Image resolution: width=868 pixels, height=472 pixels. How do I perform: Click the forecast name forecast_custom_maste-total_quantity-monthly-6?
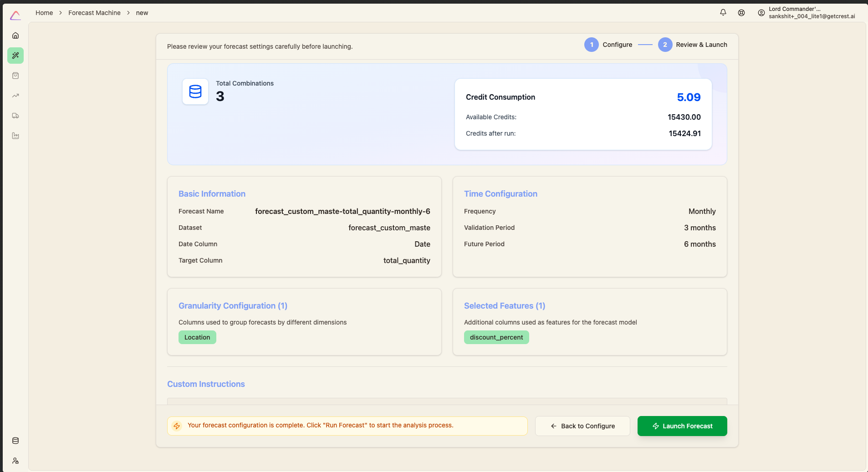[342, 211]
